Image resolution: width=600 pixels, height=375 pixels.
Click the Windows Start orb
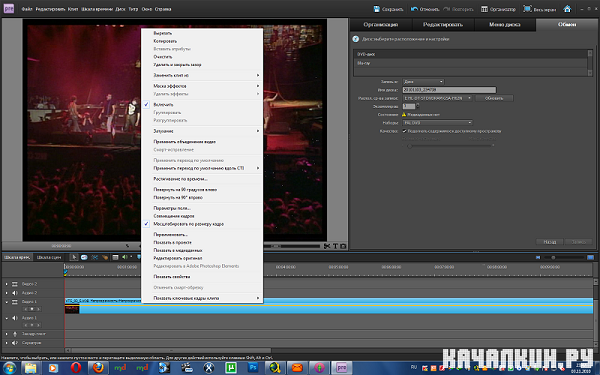(9, 368)
